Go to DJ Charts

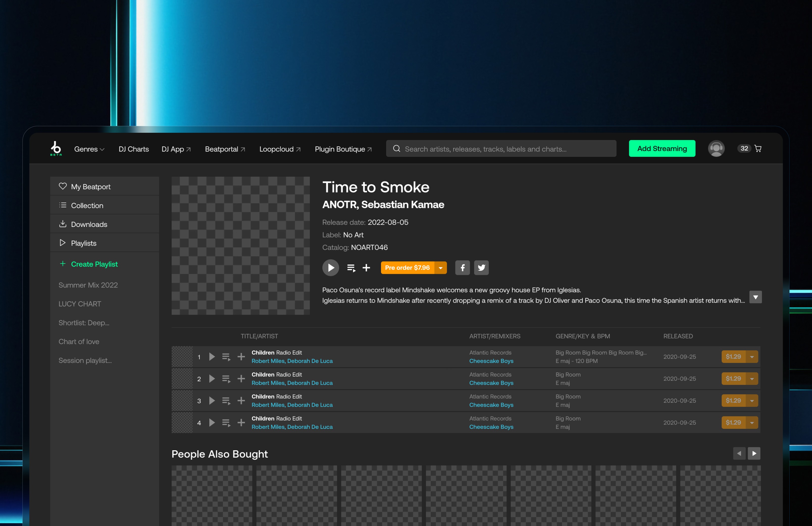pyautogui.click(x=134, y=149)
